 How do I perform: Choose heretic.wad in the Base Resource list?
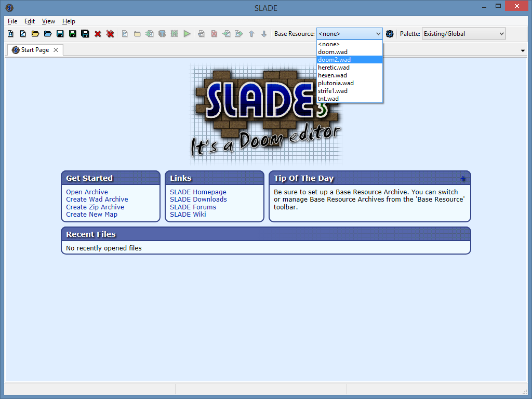tap(350, 68)
